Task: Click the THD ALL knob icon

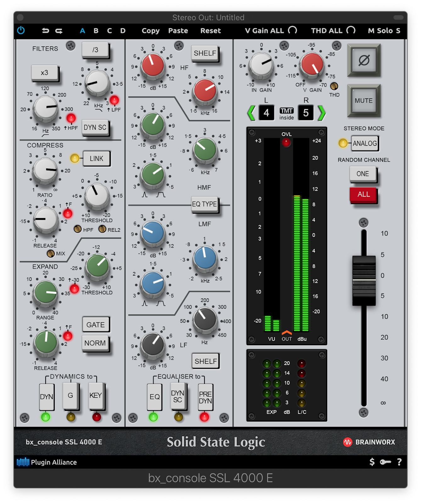Action: pyautogui.click(x=351, y=30)
